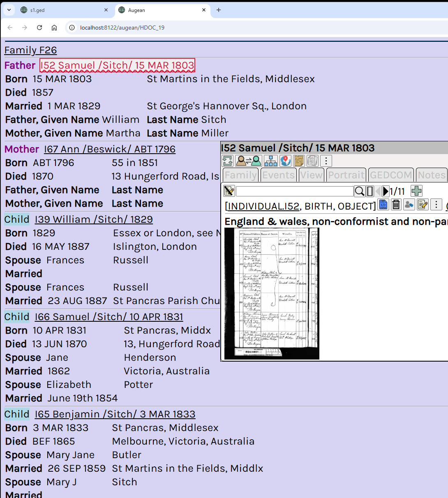Switch to the Family tab
Screen dimensions: 448x498
tap(241, 175)
